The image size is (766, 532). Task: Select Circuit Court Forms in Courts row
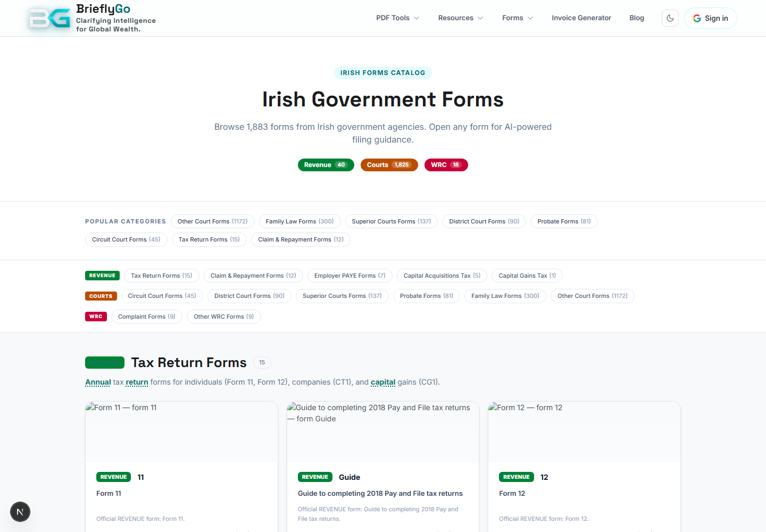(x=162, y=296)
